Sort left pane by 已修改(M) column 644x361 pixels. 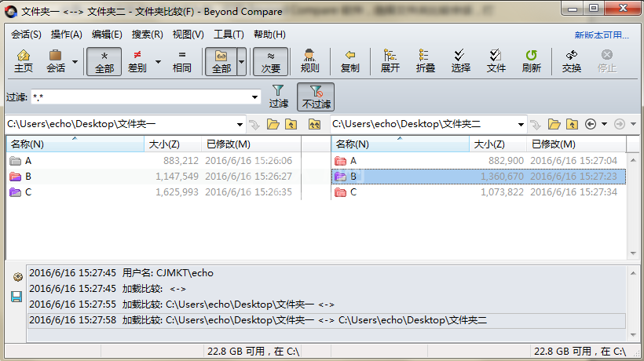251,144
